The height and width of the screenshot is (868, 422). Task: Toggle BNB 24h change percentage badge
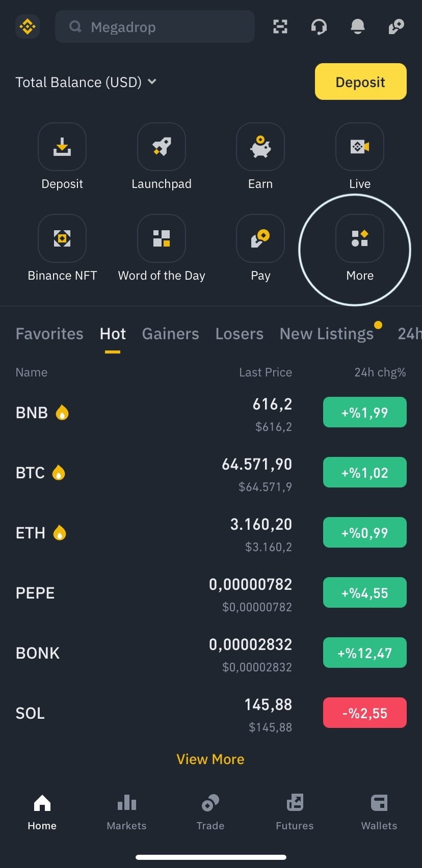pyautogui.click(x=365, y=412)
